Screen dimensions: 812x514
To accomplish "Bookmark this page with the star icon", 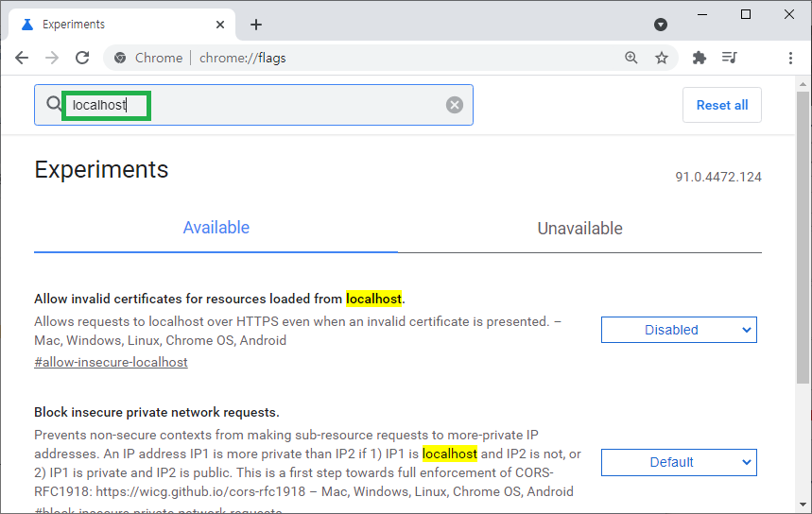I will point(662,58).
